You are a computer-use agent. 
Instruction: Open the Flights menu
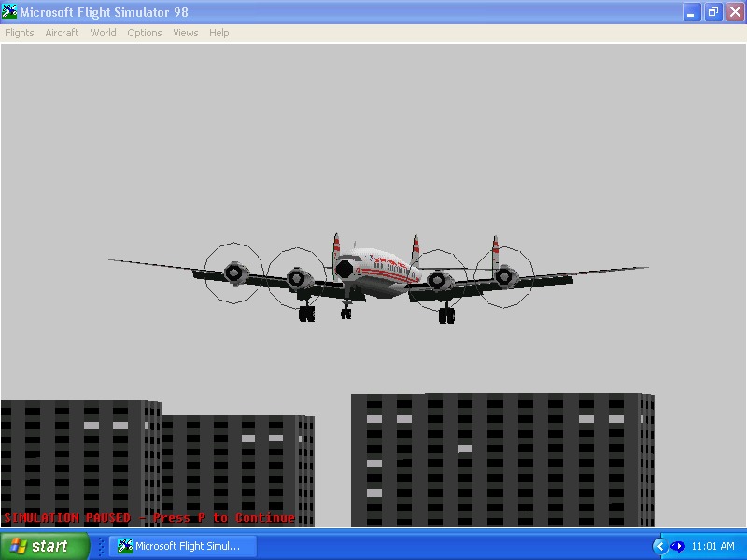[20, 33]
